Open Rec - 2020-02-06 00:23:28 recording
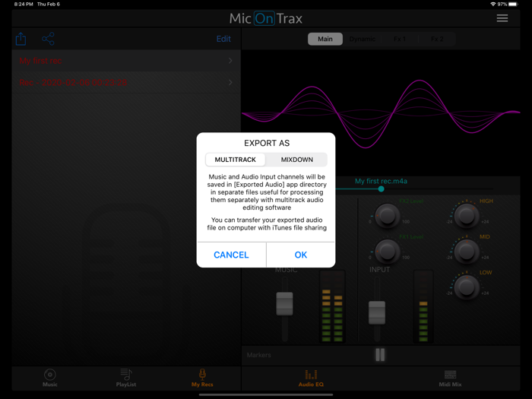 126,82
